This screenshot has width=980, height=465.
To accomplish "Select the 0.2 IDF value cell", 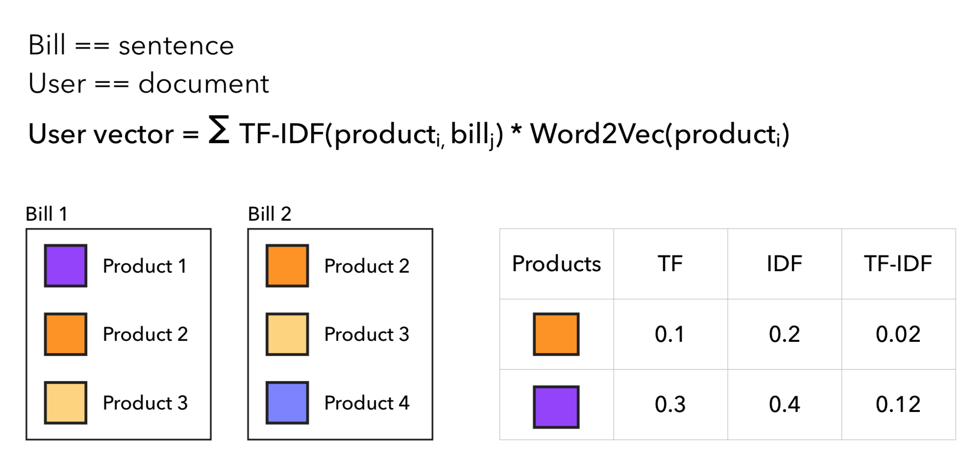I will tap(784, 335).
